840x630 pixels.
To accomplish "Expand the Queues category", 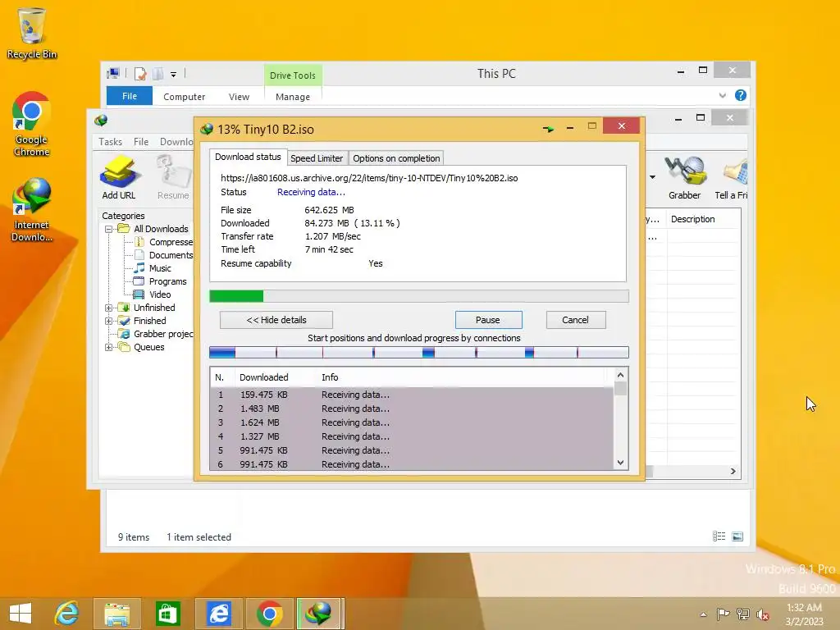I will tap(109, 347).
